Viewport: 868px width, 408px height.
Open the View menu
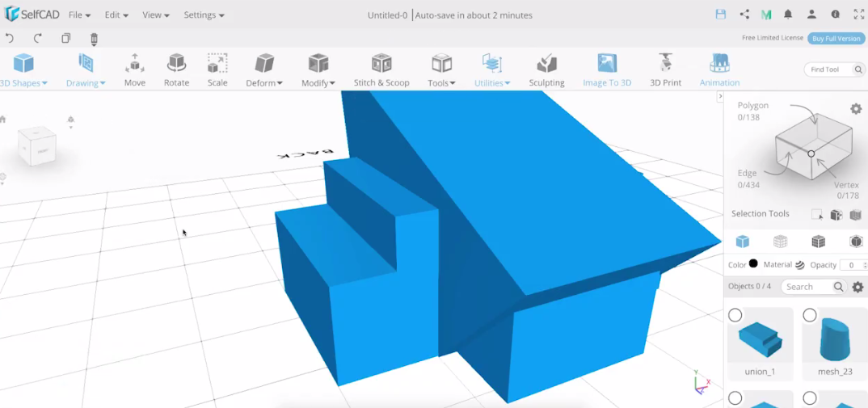pyautogui.click(x=155, y=15)
